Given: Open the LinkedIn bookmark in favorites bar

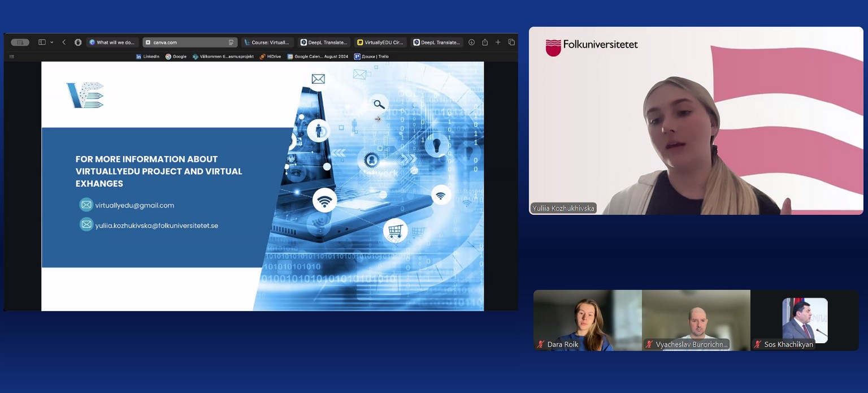Looking at the screenshot, I should pyautogui.click(x=147, y=57).
